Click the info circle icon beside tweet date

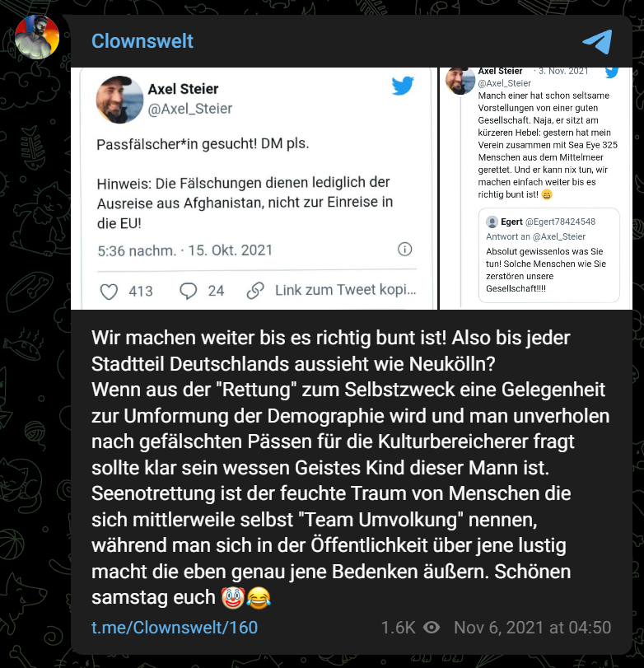point(404,250)
